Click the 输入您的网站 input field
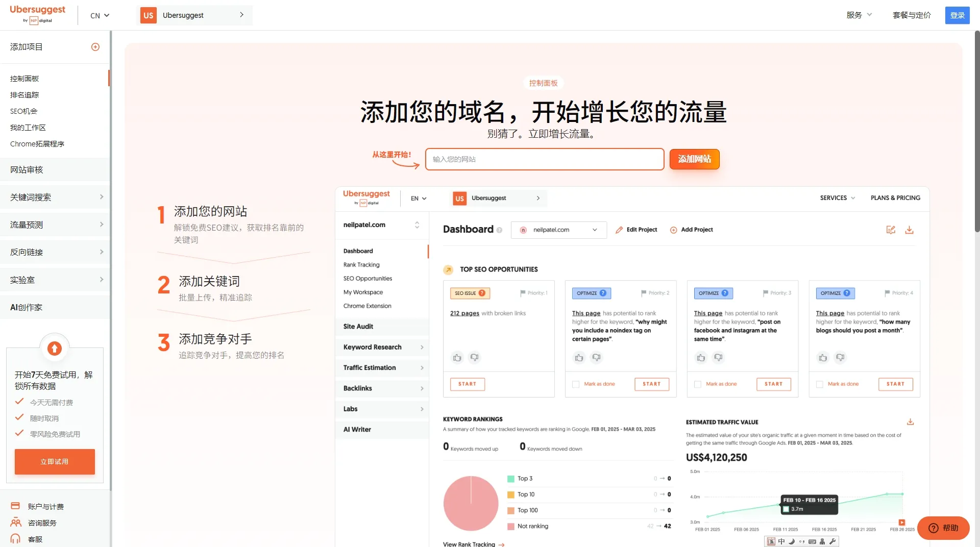Viewport: 980px width, 547px height. pos(545,159)
